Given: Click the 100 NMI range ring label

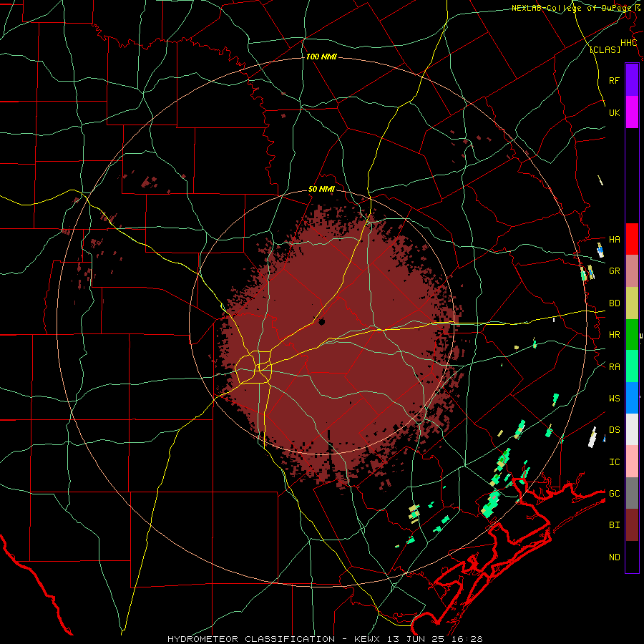Looking at the screenshot, I should point(321,57).
